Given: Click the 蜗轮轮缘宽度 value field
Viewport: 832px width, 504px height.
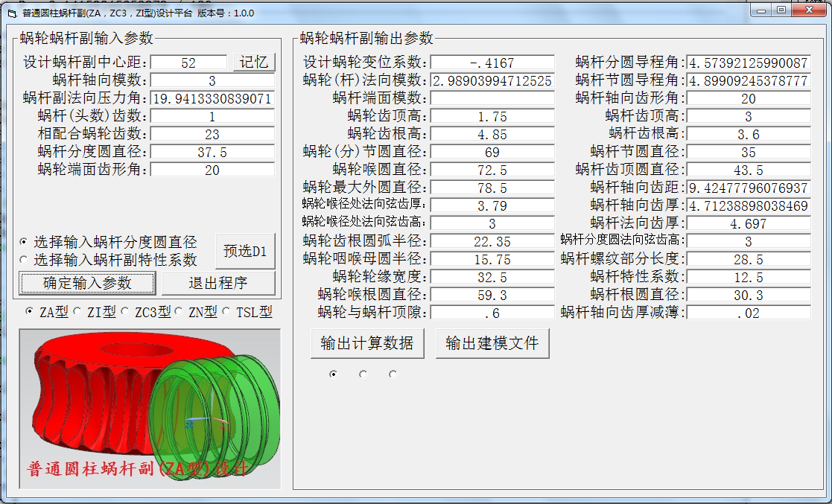Looking at the screenshot, I should point(492,277).
